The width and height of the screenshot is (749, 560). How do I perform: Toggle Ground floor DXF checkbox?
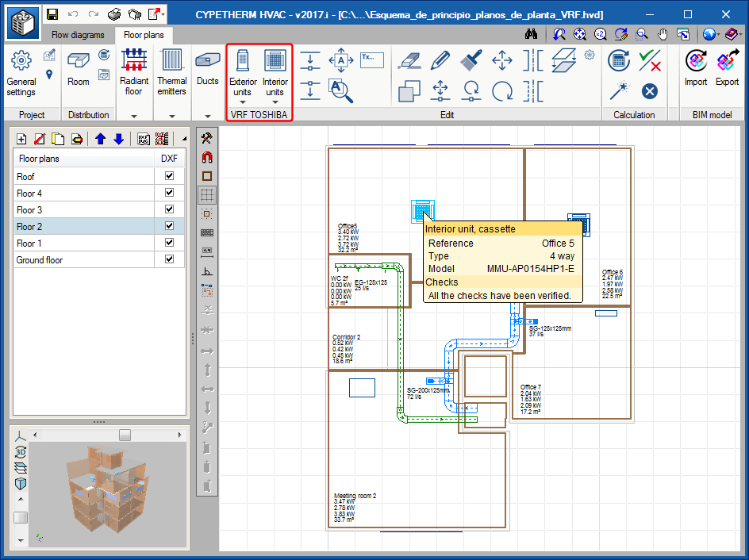(169, 260)
